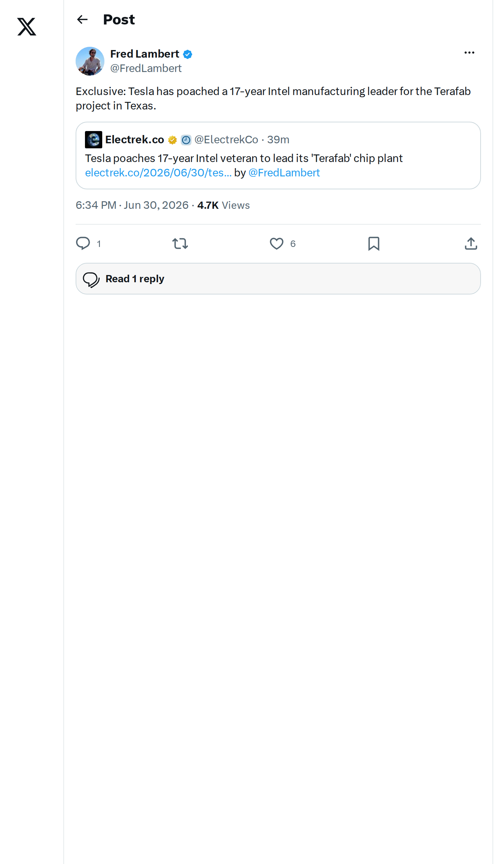Repost this post with the retweet icon

click(180, 244)
